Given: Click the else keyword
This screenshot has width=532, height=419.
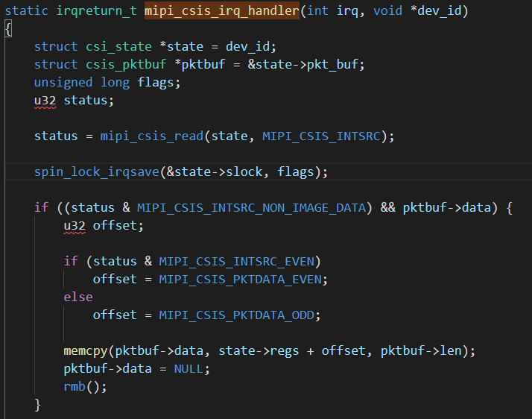Looking at the screenshot, I should click(x=78, y=297).
